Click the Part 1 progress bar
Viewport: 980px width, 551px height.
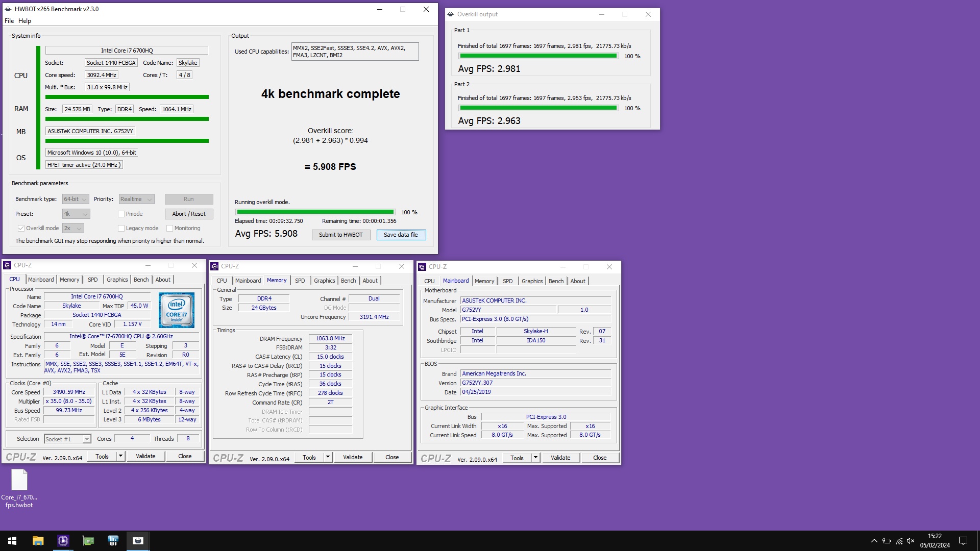point(538,56)
